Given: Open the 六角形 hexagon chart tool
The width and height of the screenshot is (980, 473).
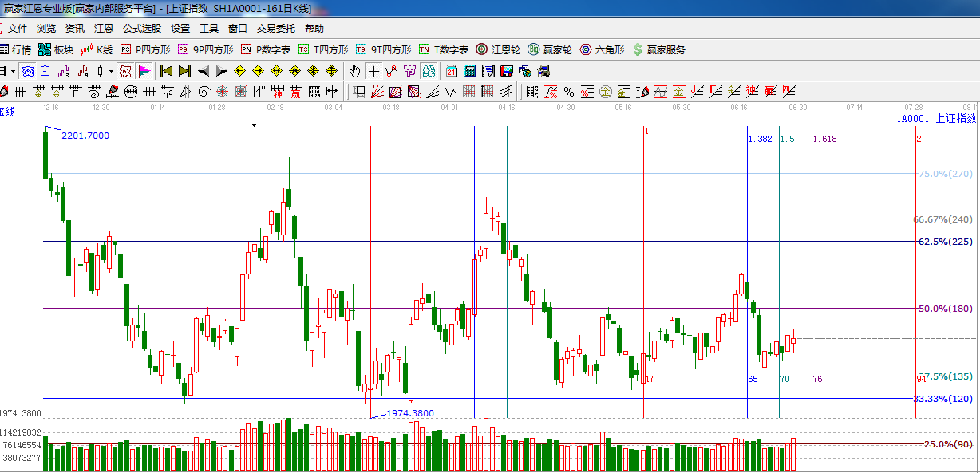Looking at the screenshot, I should point(603,49).
